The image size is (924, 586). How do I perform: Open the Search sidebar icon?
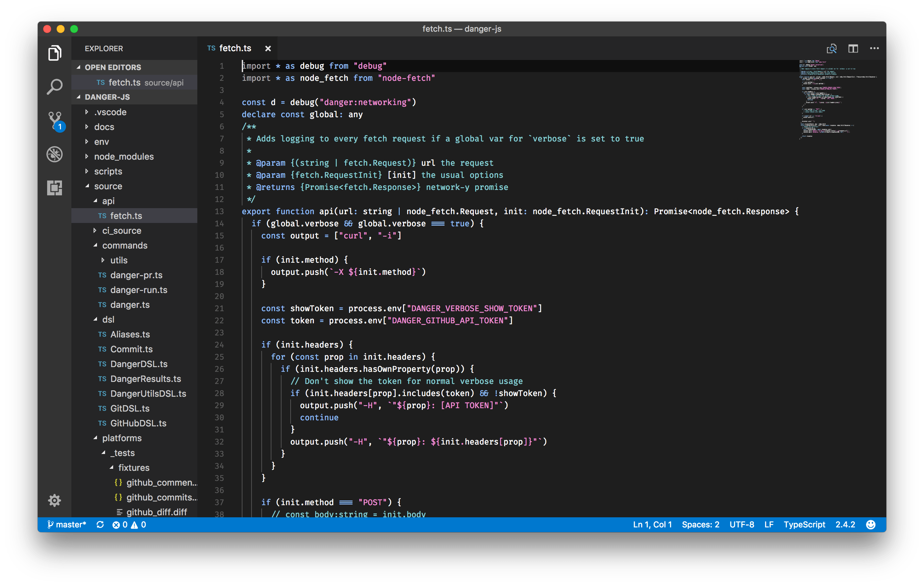[x=55, y=86]
